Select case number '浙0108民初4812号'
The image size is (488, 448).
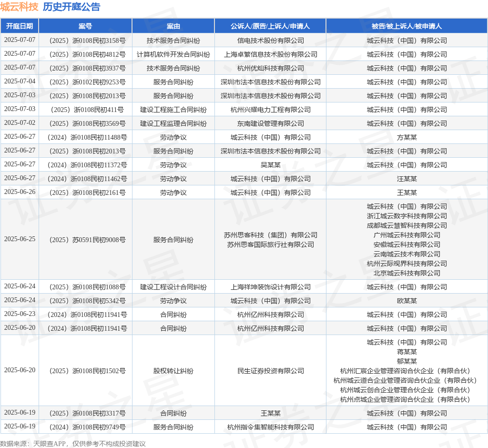click(x=99, y=54)
